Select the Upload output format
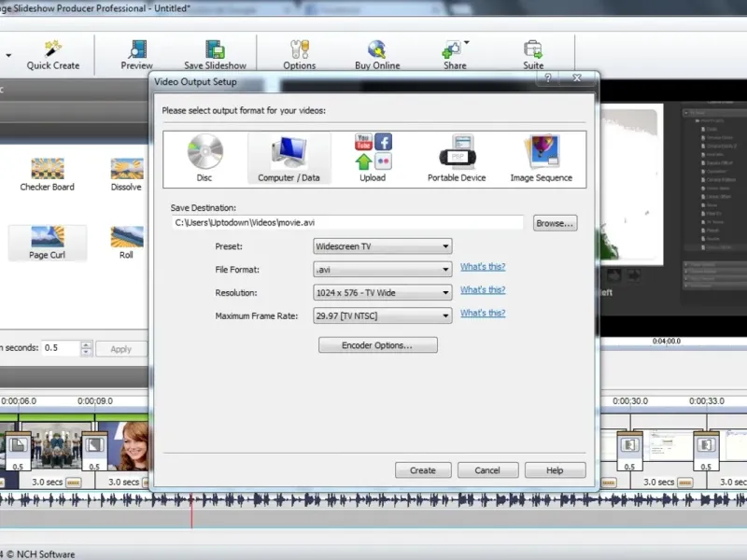This screenshot has height=560, width=747. (x=373, y=157)
